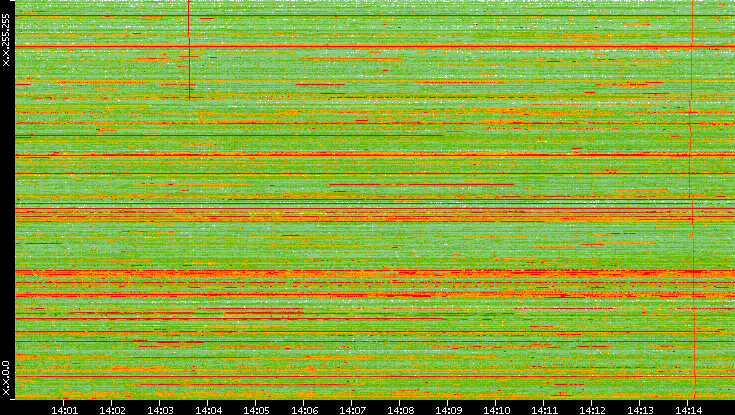
Task: Select the 14:12 time label
Action: pos(592,410)
